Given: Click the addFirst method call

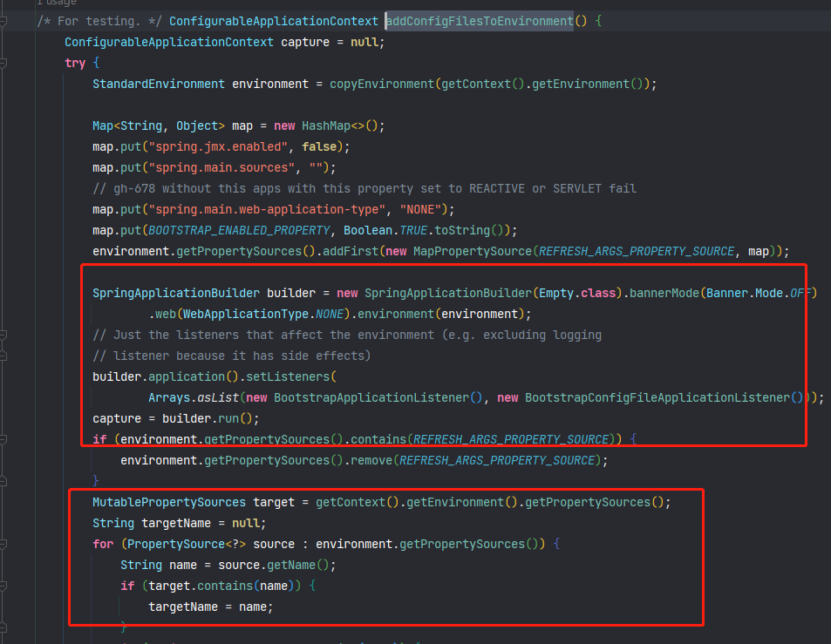Looking at the screenshot, I should click(351, 252).
